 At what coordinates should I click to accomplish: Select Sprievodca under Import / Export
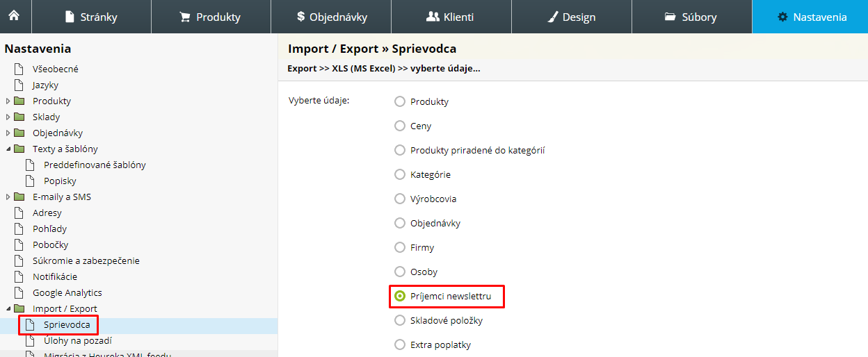pyautogui.click(x=67, y=324)
